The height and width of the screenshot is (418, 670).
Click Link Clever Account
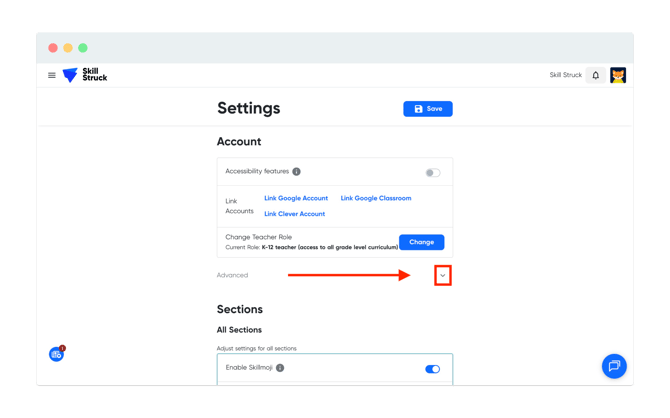pyautogui.click(x=294, y=214)
